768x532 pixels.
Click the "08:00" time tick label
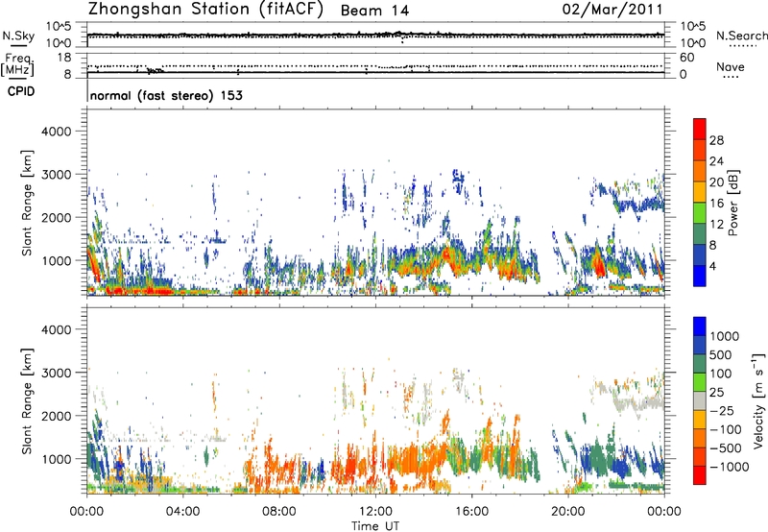pos(279,512)
